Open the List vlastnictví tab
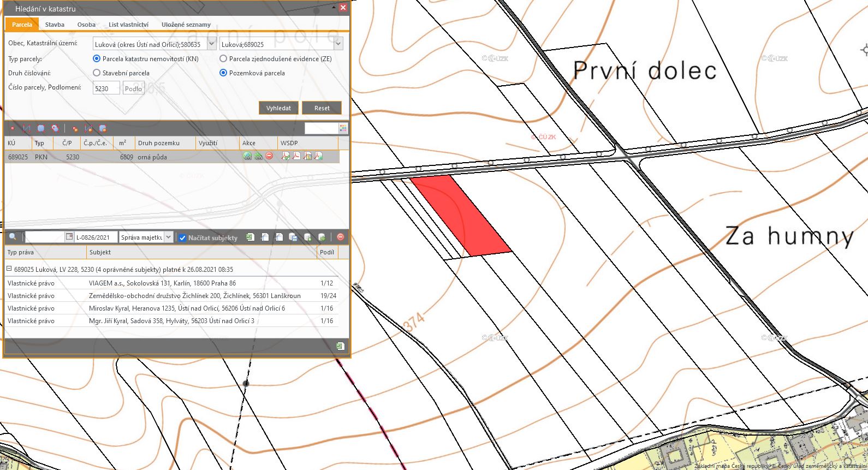The width and height of the screenshot is (868, 470). [128, 25]
